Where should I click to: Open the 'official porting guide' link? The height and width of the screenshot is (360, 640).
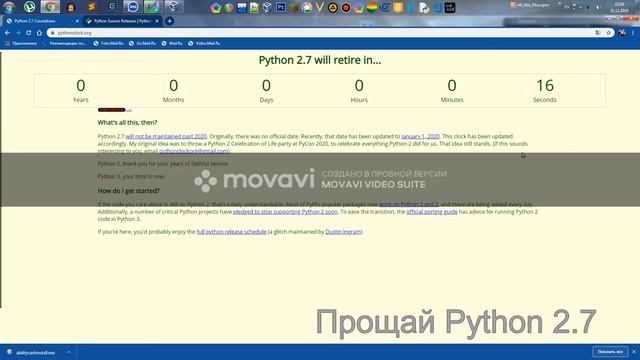click(x=432, y=211)
